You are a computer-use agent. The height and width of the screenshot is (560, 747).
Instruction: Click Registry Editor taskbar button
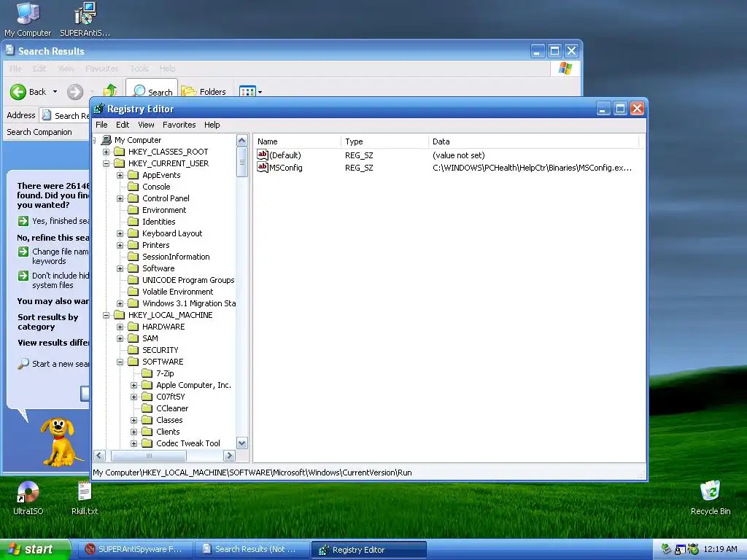coord(368,550)
